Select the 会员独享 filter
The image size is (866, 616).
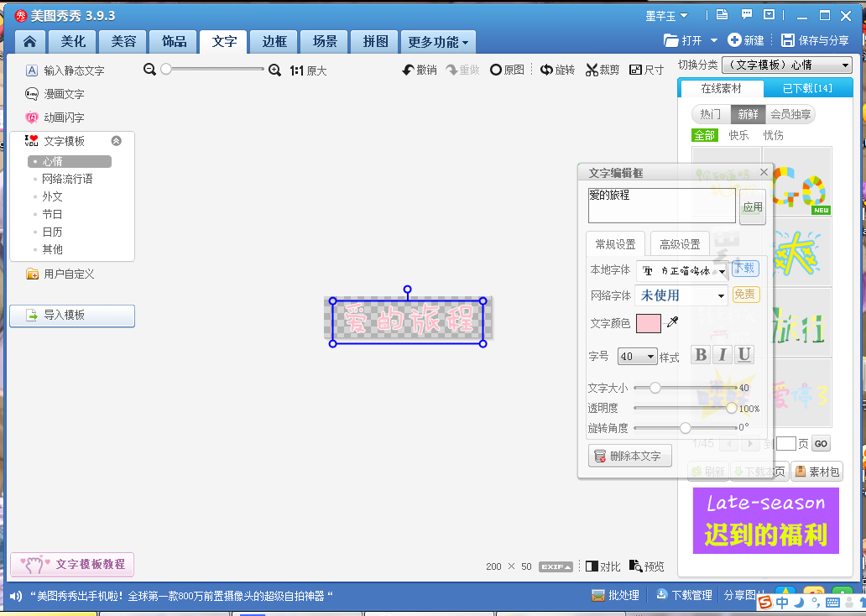tap(790, 114)
